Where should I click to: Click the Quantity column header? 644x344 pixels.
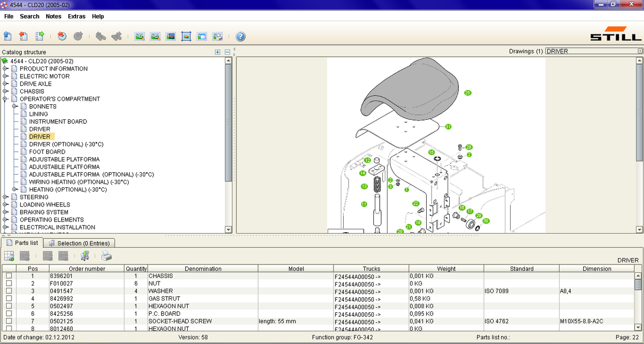click(x=136, y=269)
